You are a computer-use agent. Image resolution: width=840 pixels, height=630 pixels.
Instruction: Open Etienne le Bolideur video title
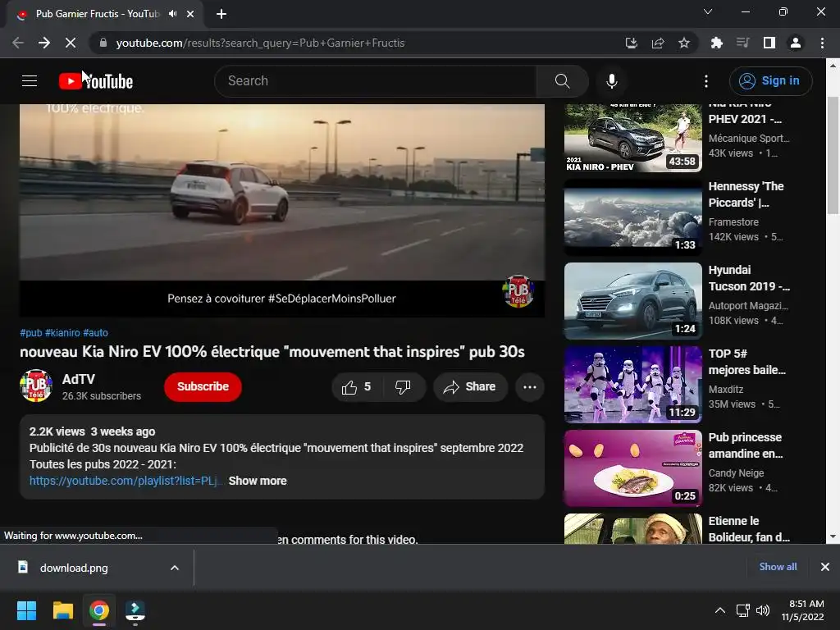(x=749, y=529)
